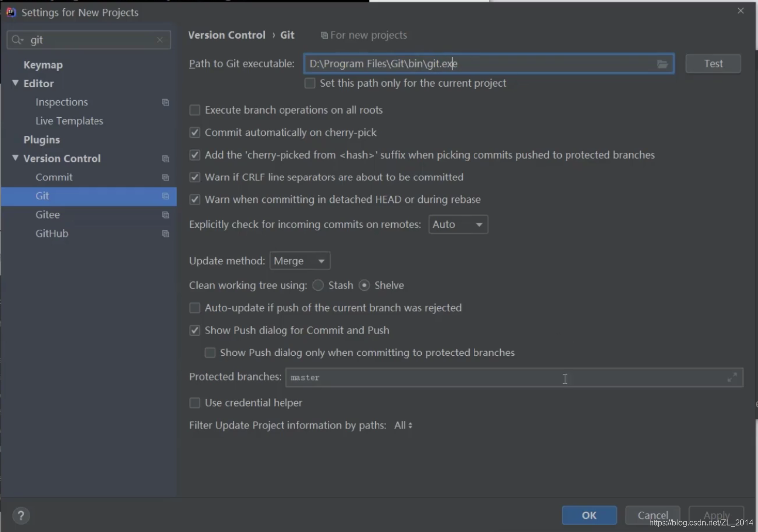Click the project-level icon next to Version Control

point(165,159)
